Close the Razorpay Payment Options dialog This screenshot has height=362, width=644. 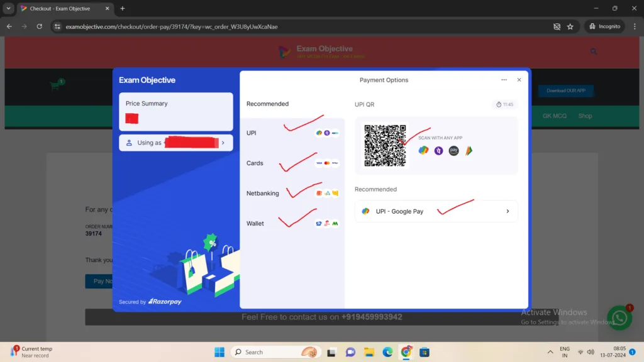[519, 80]
